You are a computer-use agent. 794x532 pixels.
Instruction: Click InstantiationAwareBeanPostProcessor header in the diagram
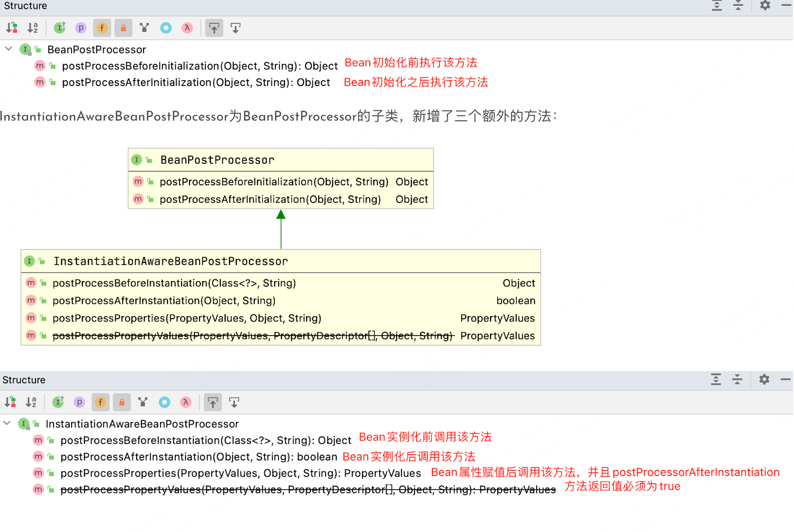[281, 261]
